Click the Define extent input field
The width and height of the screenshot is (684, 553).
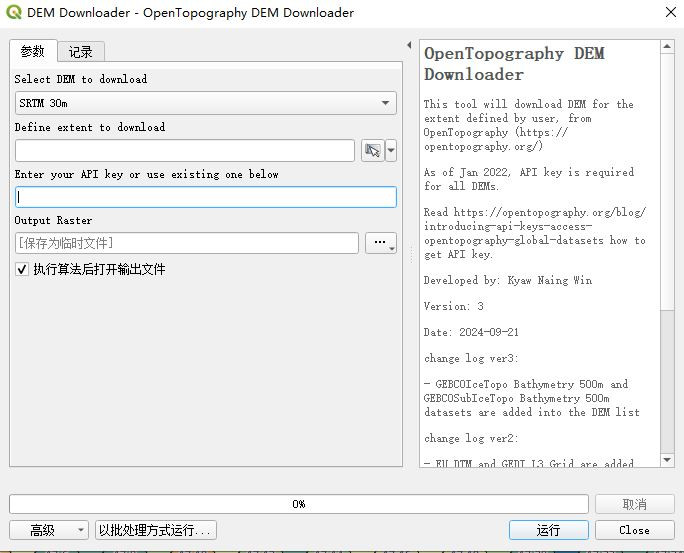[x=185, y=151]
